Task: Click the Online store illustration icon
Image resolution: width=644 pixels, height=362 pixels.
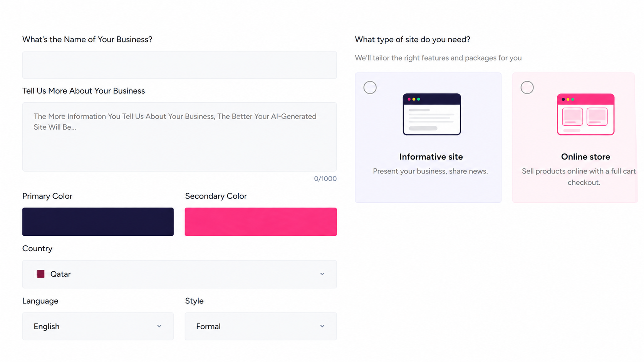Action: coord(585,114)
